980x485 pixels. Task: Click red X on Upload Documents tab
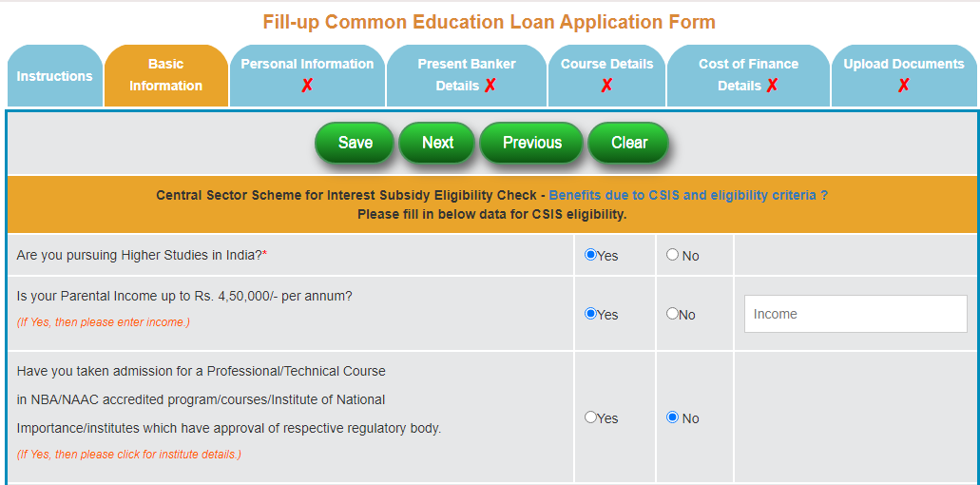[903, 86]
